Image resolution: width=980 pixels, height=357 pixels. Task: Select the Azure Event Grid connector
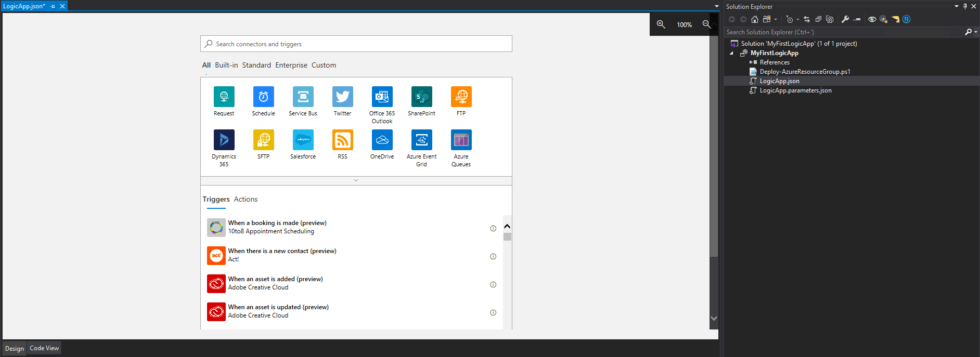(x=421, y=140)
